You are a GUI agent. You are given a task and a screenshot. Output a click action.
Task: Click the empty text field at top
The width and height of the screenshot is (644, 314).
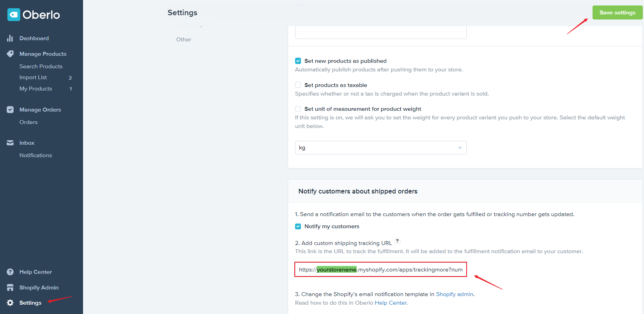tap(380, 32)
